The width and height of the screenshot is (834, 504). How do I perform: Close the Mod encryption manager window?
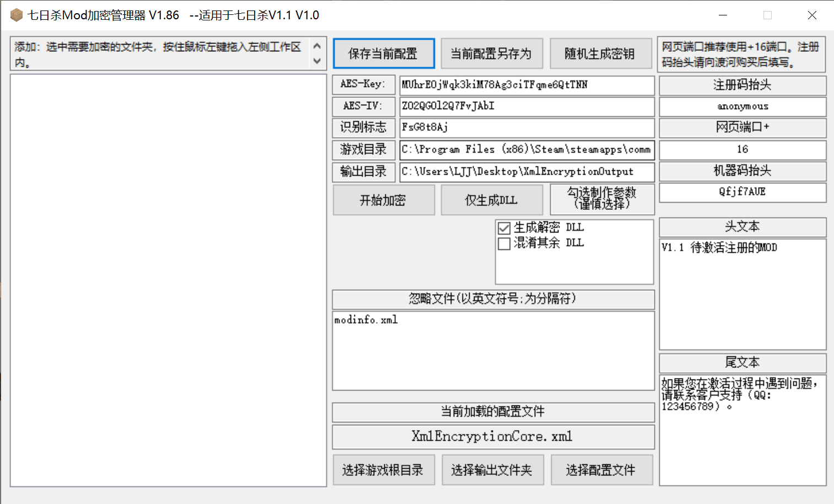[812, 15]
